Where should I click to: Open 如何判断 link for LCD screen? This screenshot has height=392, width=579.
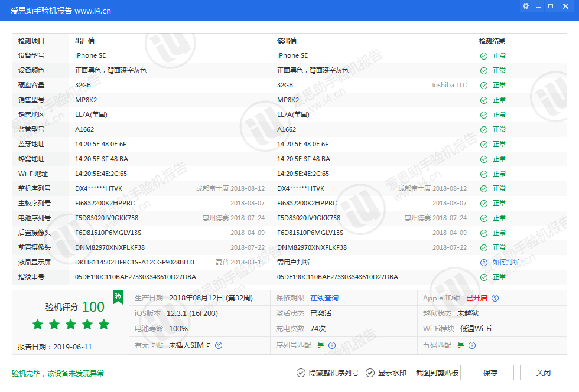point(508,262)
